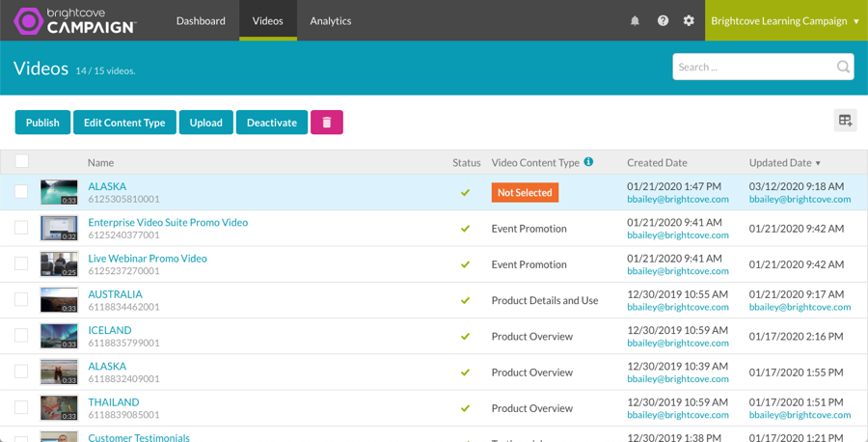Sort by Updated Date column arrow
The height and width of the screenshot is (442, 868).
[818, 163]
